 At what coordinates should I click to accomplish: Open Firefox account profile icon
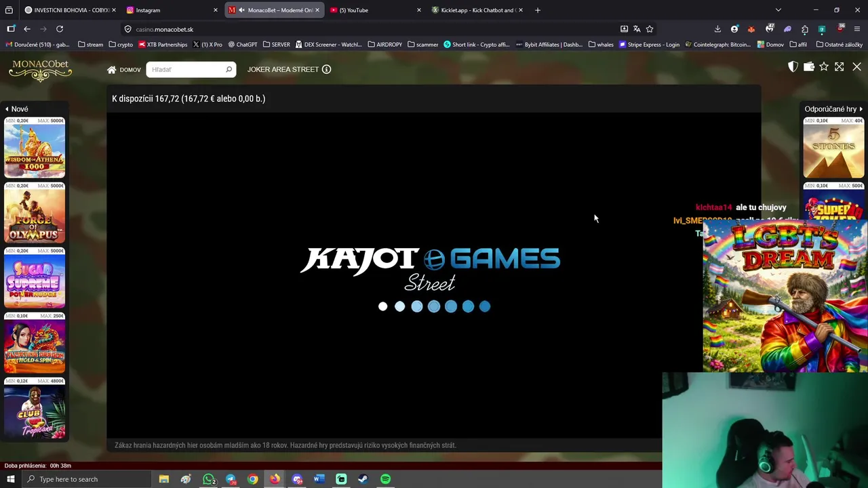734,29
